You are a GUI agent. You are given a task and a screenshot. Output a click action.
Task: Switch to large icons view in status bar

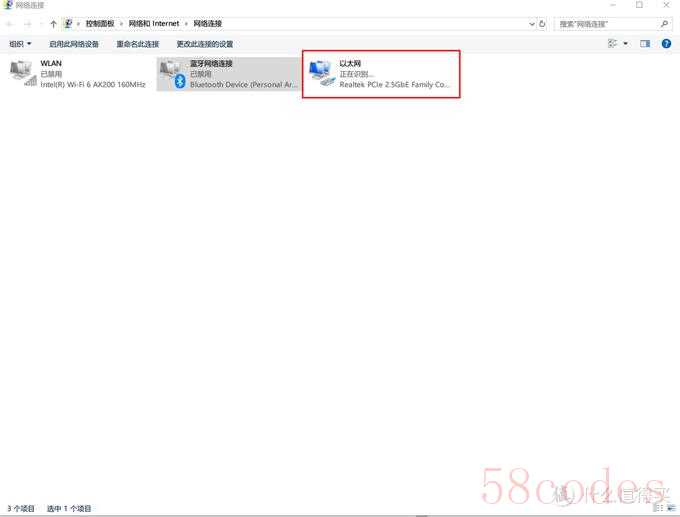(x=671, y=507)
